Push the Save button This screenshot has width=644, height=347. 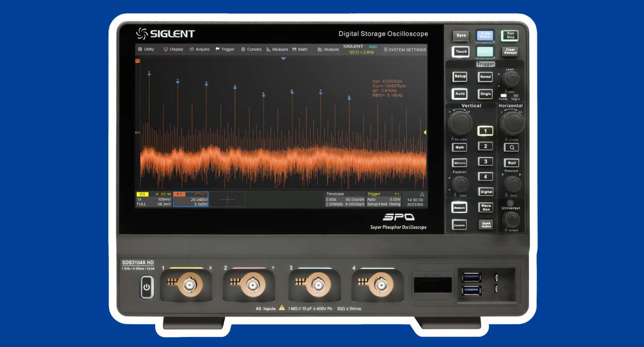coord(461,35)
